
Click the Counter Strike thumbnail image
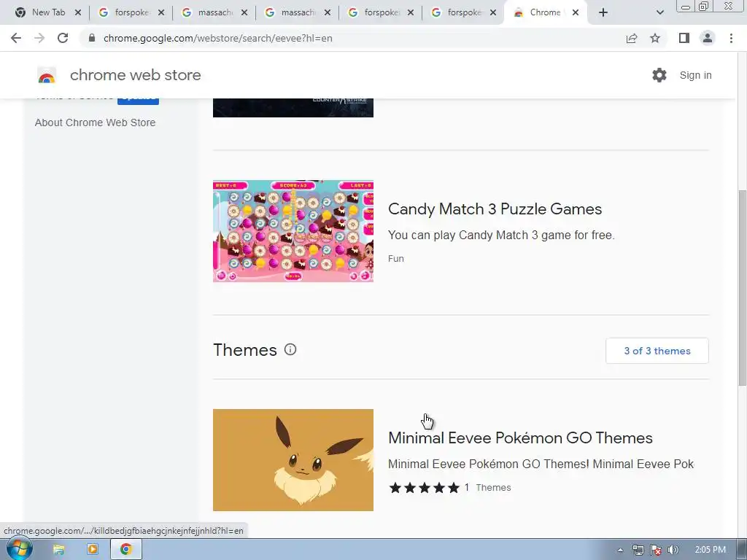click(293, 108)
